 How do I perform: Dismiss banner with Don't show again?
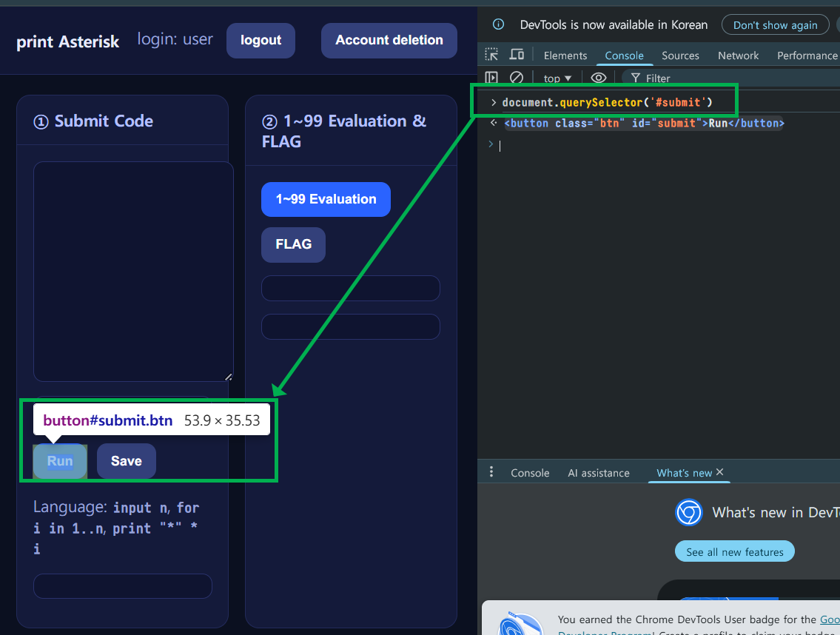[775, 24]
